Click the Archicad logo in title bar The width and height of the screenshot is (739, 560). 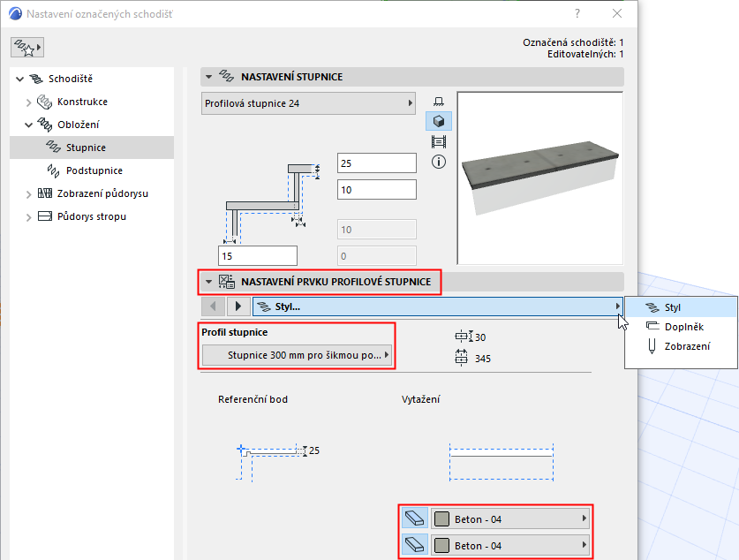pyautogui.click(x=15, y=13)
